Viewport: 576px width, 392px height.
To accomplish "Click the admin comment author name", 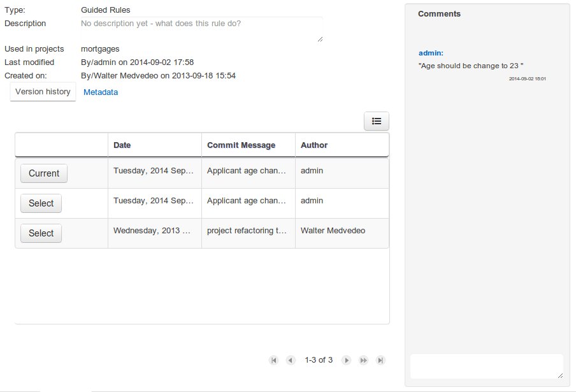I will coord(431,53).
